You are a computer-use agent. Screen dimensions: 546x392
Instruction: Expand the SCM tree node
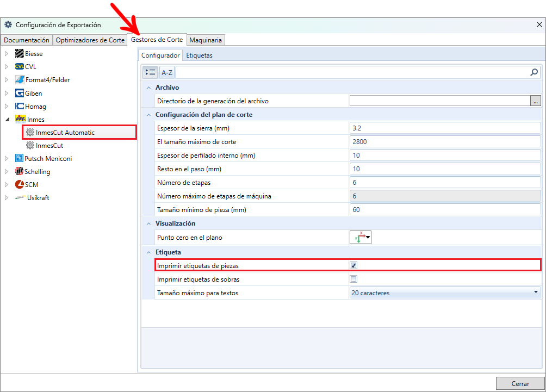(x=7, y=184)
